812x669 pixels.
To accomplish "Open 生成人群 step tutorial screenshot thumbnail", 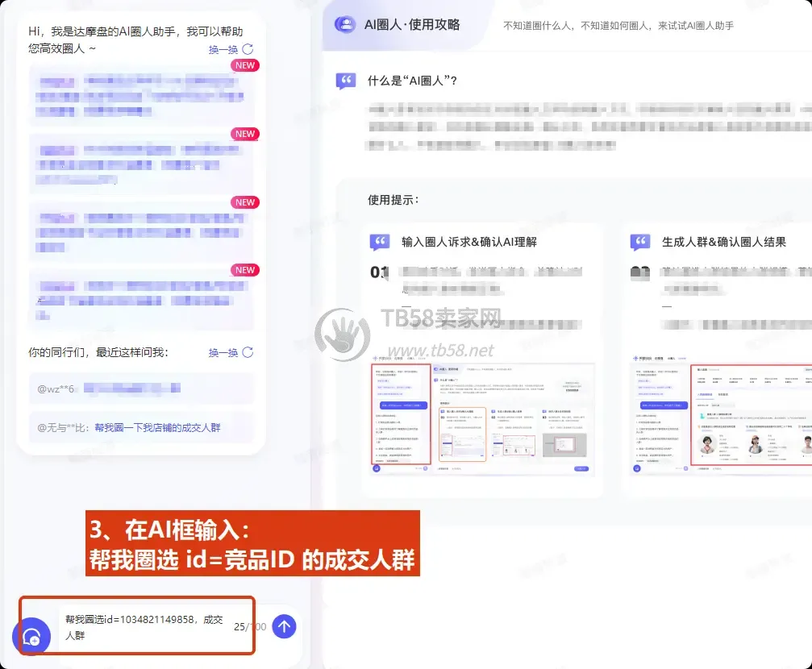I will (721, 415).
